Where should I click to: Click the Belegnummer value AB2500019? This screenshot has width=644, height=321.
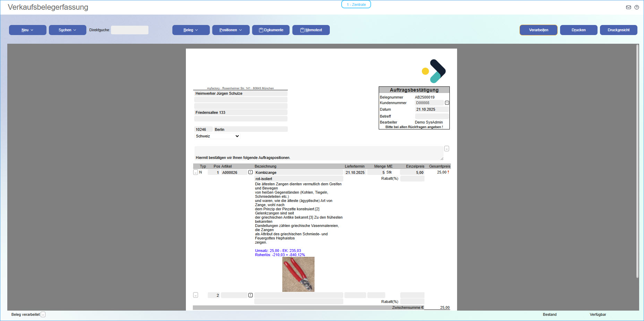coord(424,97)
